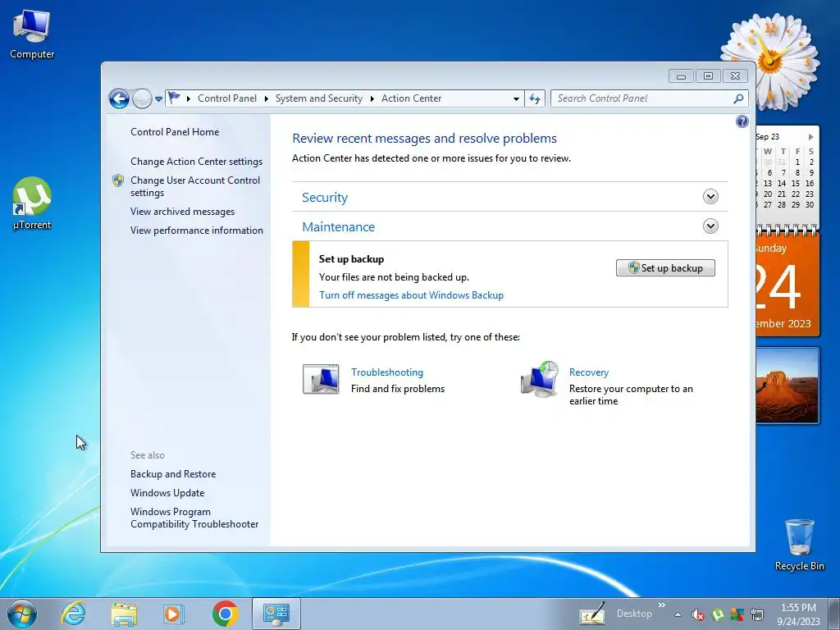Viewport: 840px width, 630px height.
Task: Click the Set up backup button
Action: 665,268
